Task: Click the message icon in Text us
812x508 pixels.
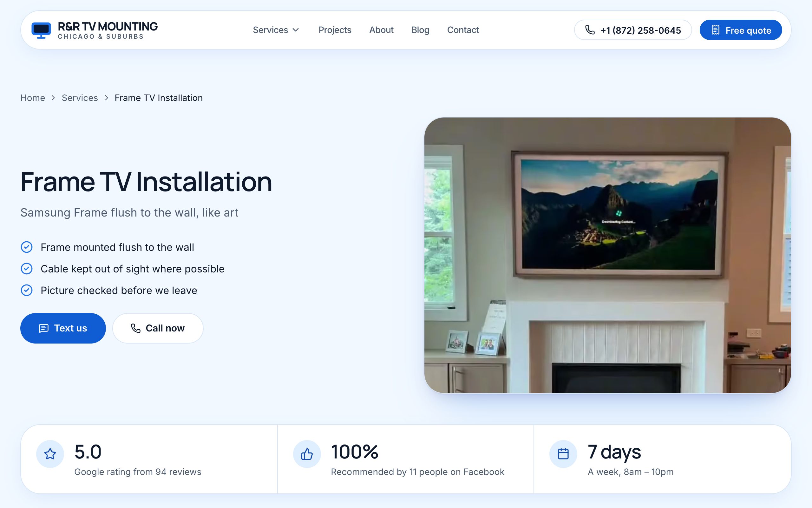Action: tap(44, 328)
